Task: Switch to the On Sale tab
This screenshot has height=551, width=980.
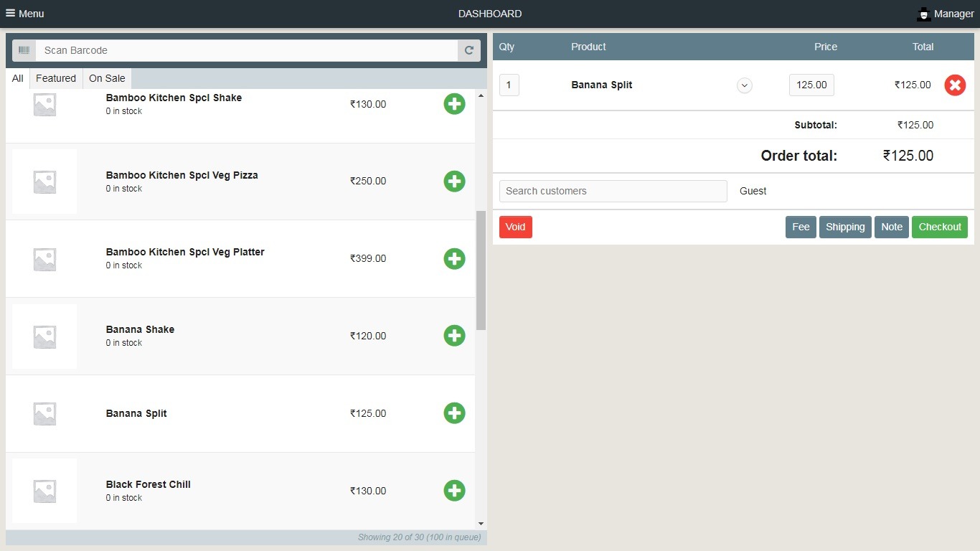Action: pos(107,78)
